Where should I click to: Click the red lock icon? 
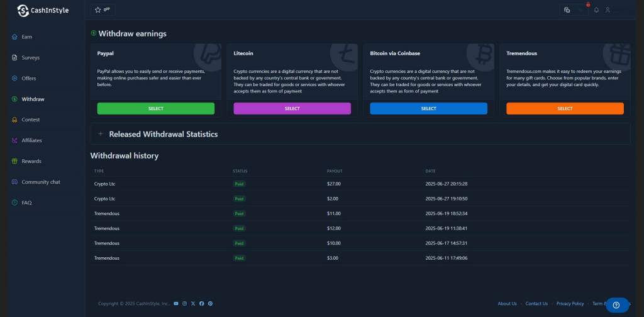588,4
